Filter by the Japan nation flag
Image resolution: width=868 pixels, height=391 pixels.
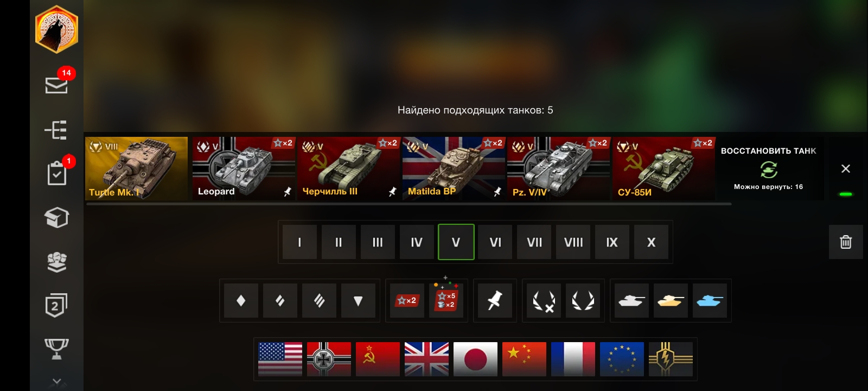pyautogui.click(x=475, y=359)
